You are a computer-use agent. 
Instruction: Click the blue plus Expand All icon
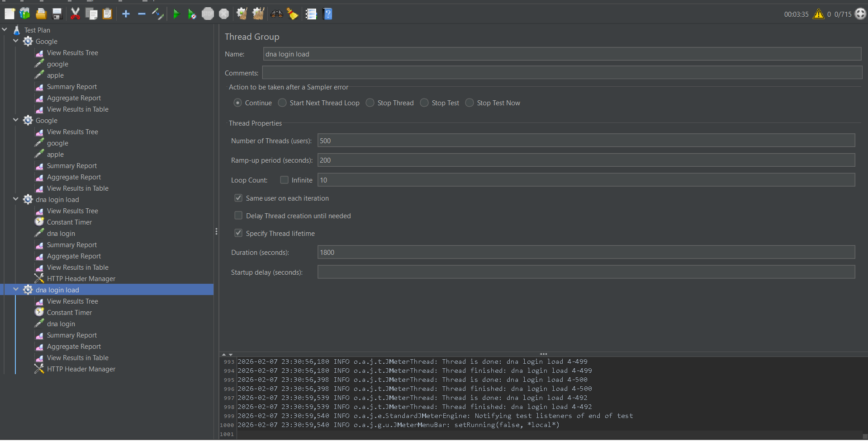pos(126,14)
